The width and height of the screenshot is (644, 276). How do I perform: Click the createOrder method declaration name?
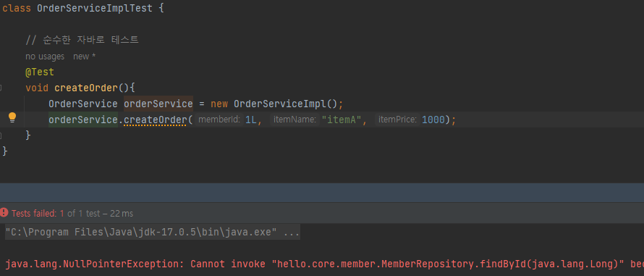(86, 88)
